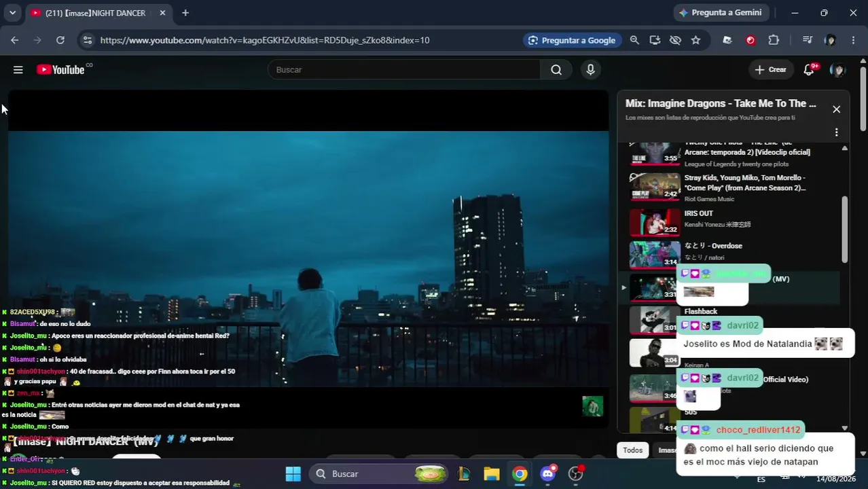
Task: Open a new browser tab
Action: 185,13
